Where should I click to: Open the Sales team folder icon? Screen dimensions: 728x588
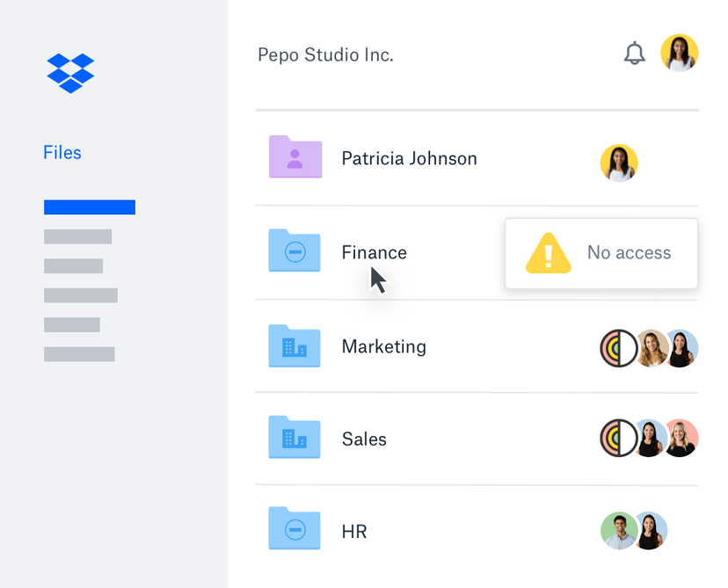[295, 439]
